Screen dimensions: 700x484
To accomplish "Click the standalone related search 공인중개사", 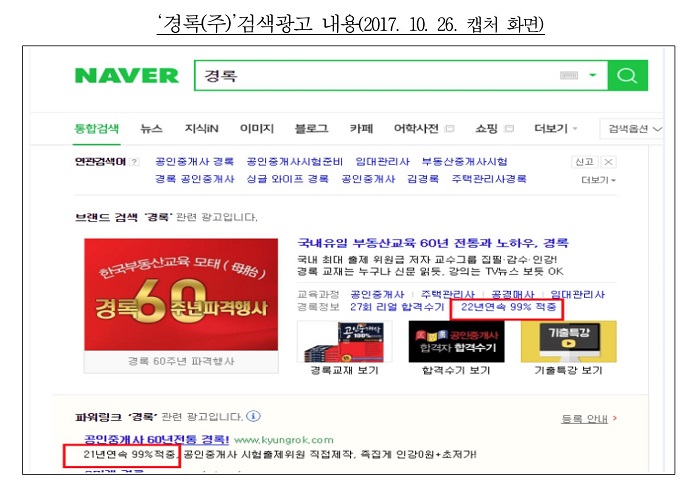I will coord(368,179).
